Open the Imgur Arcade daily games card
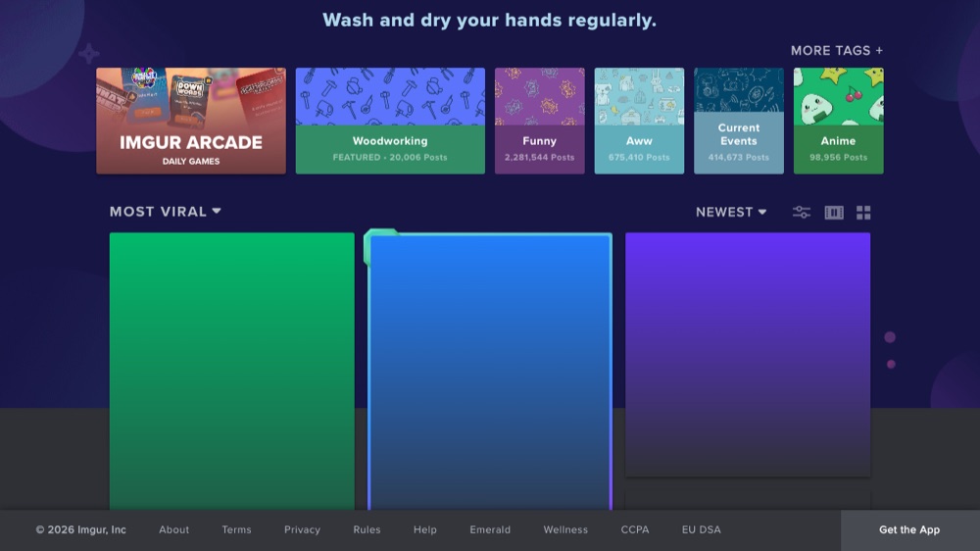This screenshot has width=980, height=551. tap(191, 121)
